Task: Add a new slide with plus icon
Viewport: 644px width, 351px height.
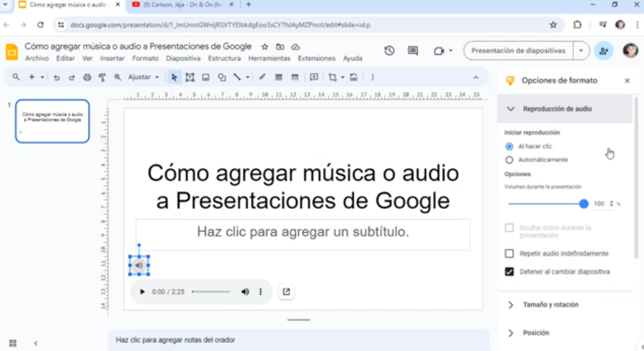Action: [x=31, y=77]
